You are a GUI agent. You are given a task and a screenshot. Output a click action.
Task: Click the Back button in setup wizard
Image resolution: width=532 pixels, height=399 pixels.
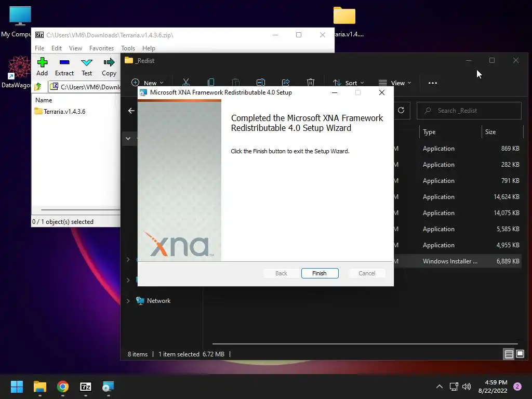point(281,273)
